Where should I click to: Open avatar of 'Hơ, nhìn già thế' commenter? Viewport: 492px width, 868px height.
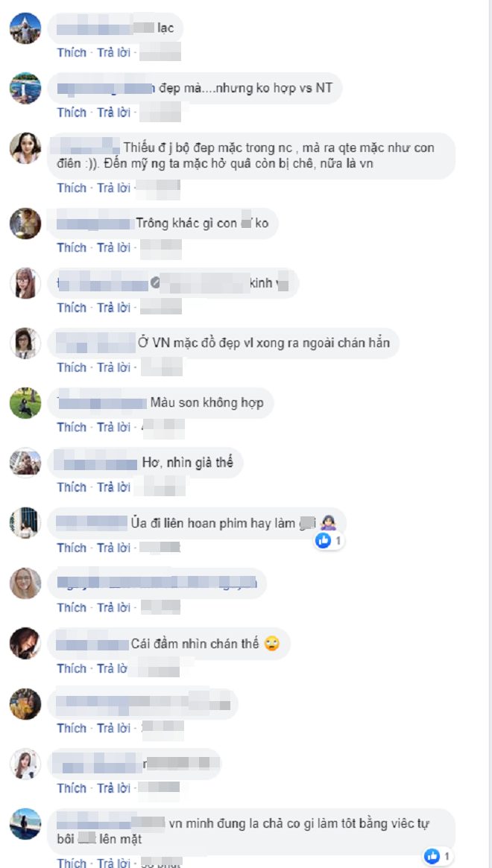(25, 463)
